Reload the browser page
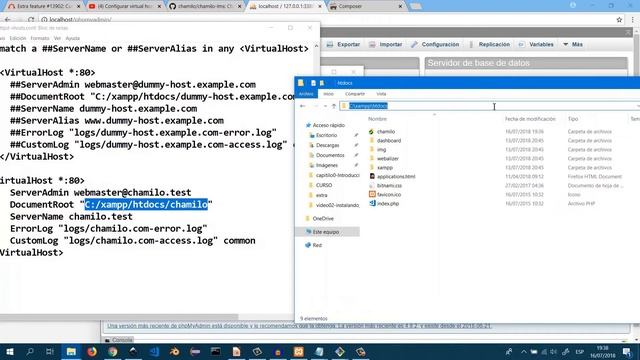 (31, 19)
